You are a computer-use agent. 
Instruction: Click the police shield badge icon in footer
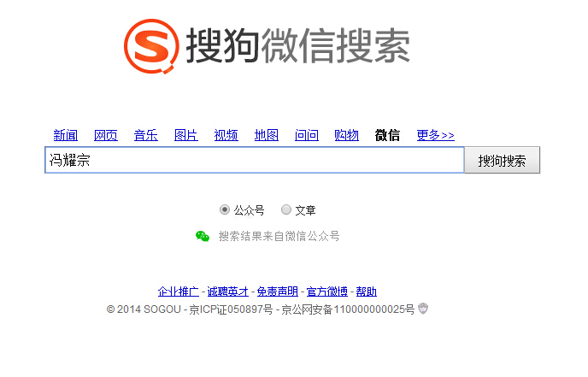(423, 309)
